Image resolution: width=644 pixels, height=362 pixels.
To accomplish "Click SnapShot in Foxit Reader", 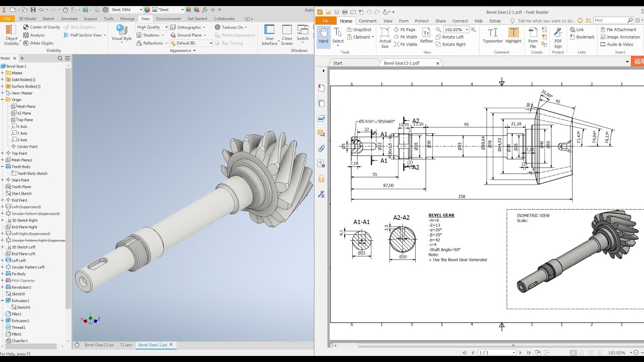I will [x=359, y=30].
